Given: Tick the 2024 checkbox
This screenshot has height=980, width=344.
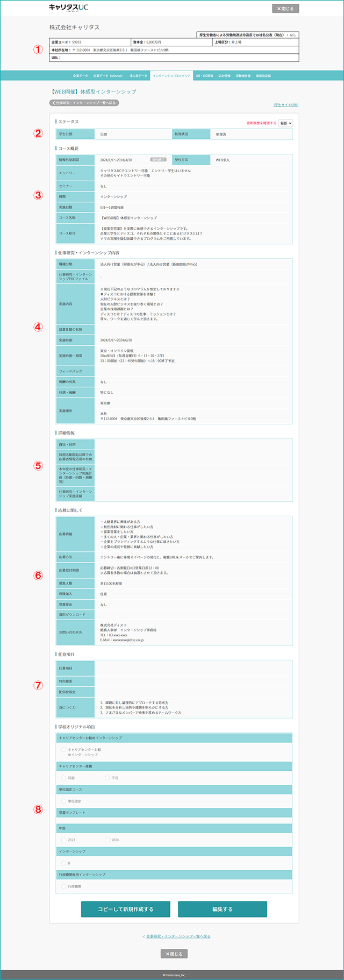Looking at the screenshot, I should click(107, 840).
